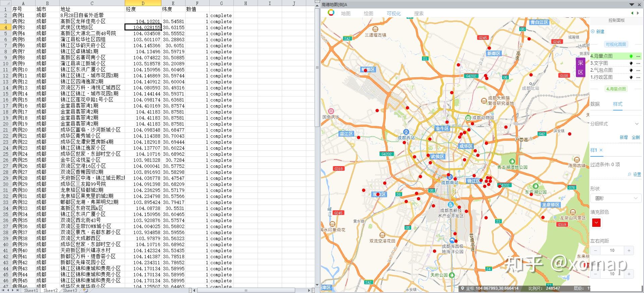Toggle visibility bulb of 1.行政区图 layer
Image resolution: width=644 pixels, height=293 pixels.
pyautogui.click(x=631, y=77)
